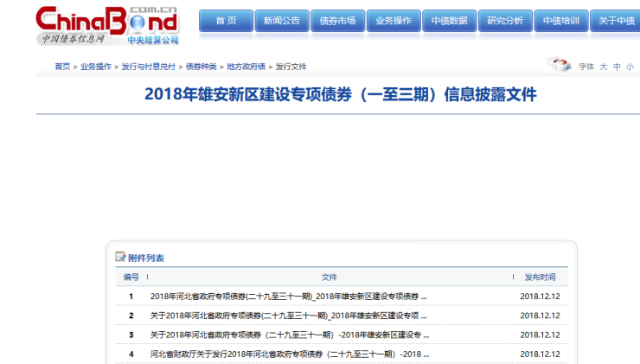Open the 中债数据 menu item
The height and width of the screenshot is (364, 640).
(449, 21)
